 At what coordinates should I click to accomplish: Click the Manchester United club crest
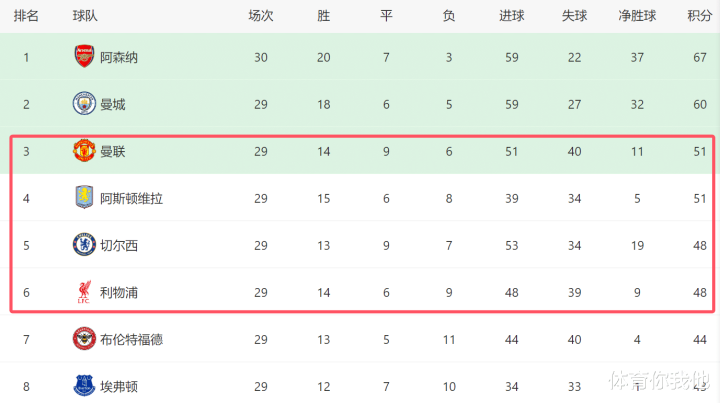tap(84, 151)
